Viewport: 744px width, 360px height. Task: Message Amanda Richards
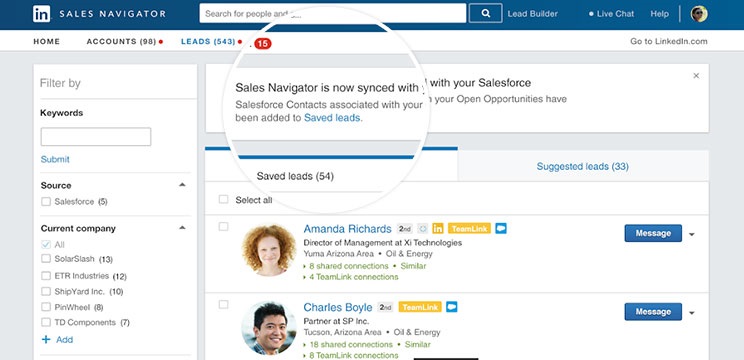click(653, 233)
